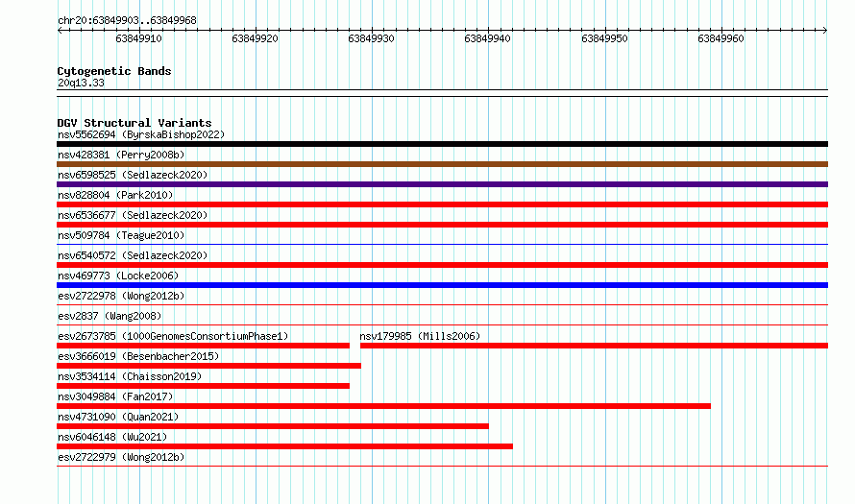
Task: Select the nsv3049884 (Fan2017) label
Action: [115, 396]
